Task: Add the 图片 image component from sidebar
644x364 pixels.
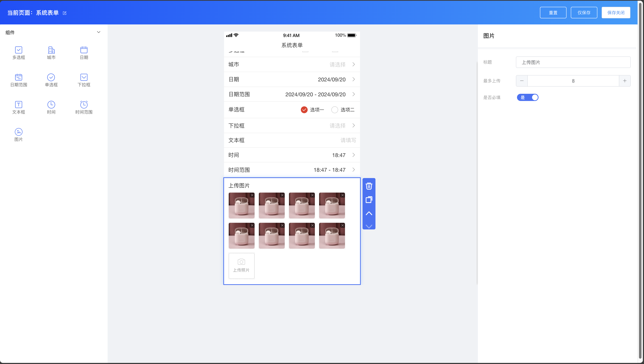Action: tap(18, 135)
